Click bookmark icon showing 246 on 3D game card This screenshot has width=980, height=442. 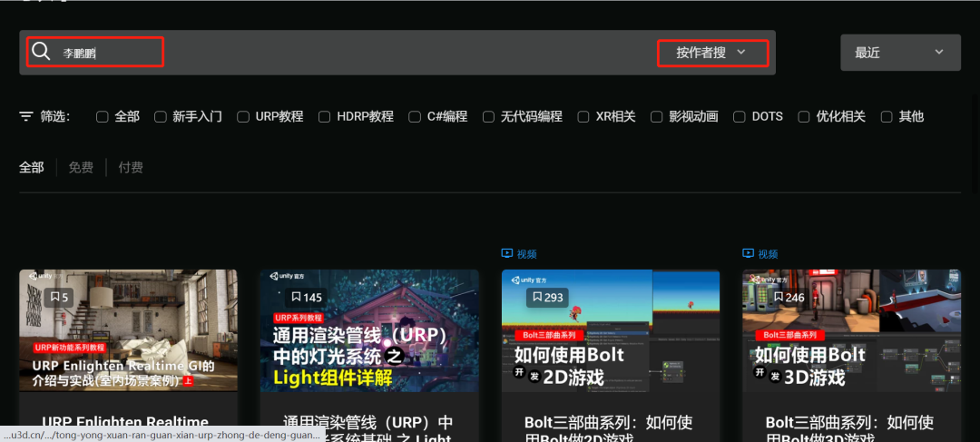point(777,297)
